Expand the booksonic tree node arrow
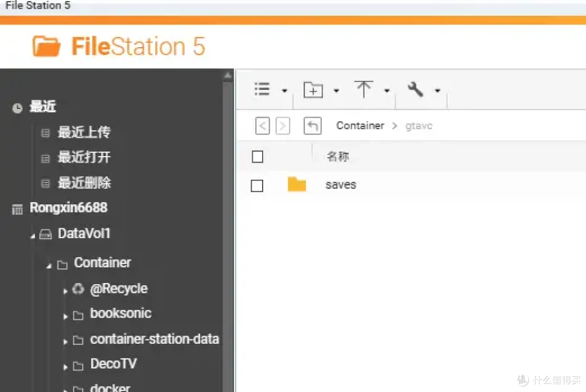586x392 pixels. pyautogui.click(x=65, y=317)
